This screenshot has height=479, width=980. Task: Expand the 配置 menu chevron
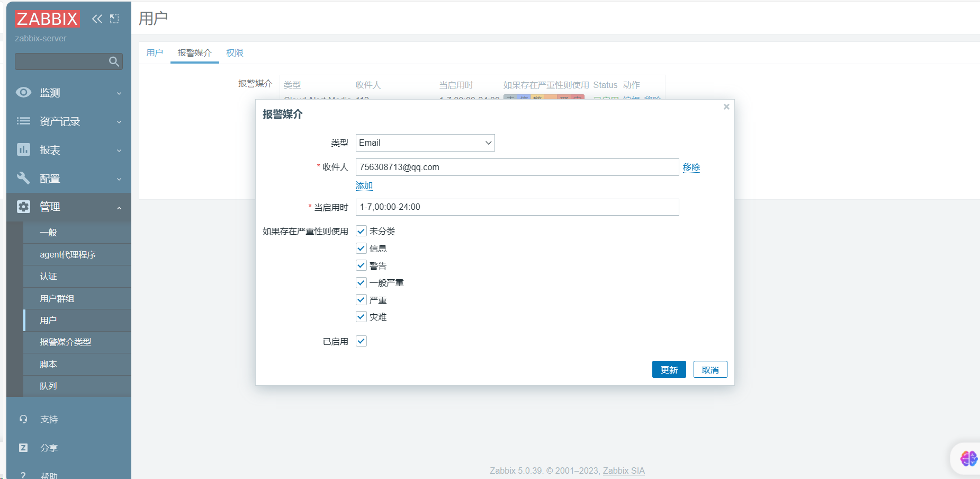pyautogui.click(x=119, y=179)
